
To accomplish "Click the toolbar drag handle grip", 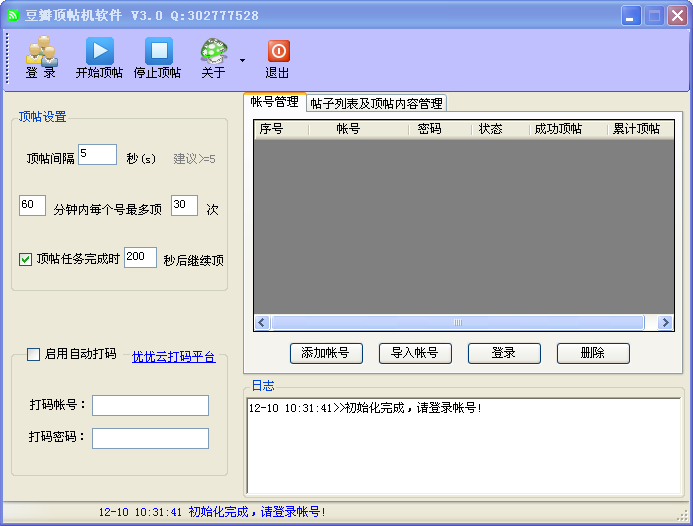I will coord(7,58).
